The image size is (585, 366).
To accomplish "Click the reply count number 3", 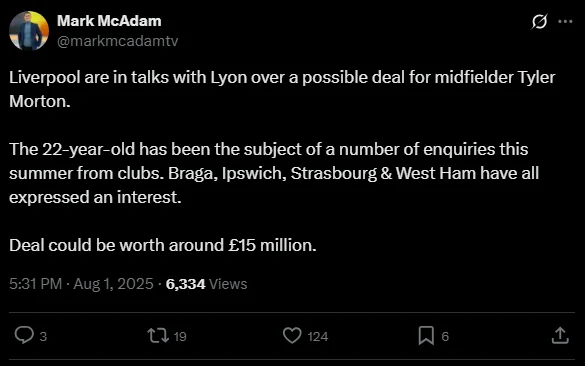I will pos(43,337).
